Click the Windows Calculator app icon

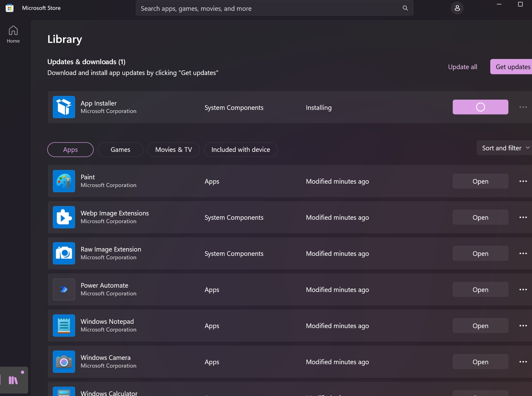(x=64, y=391)
